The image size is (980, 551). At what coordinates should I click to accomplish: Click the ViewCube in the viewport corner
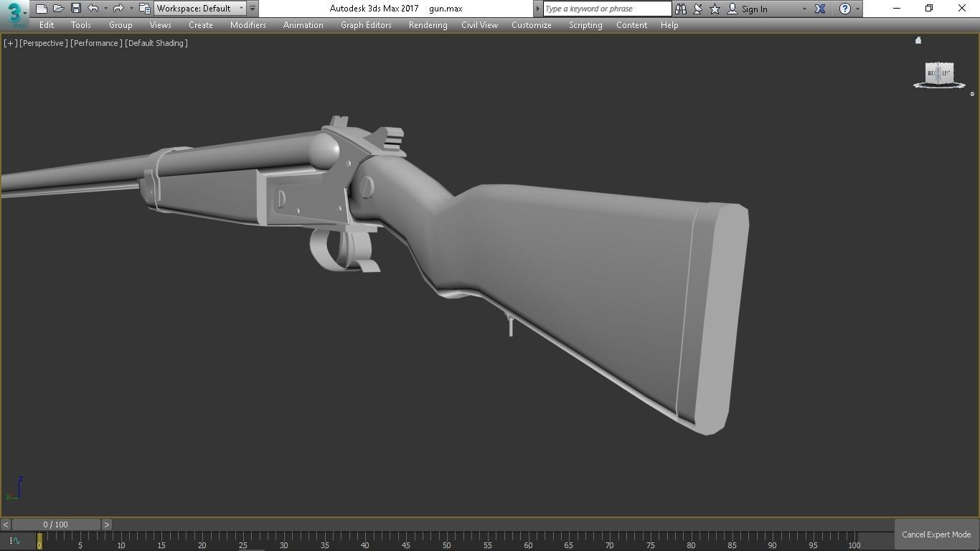coord(938,72)
